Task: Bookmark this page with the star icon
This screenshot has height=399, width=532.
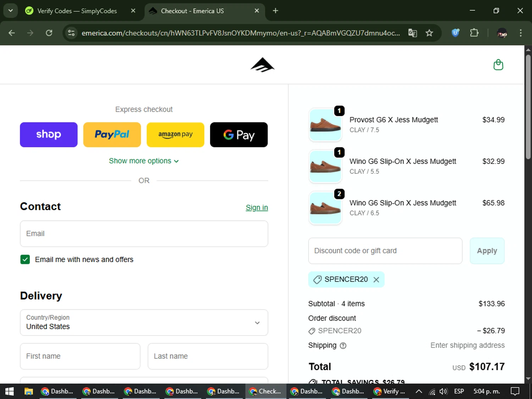Action: [429, 33]
